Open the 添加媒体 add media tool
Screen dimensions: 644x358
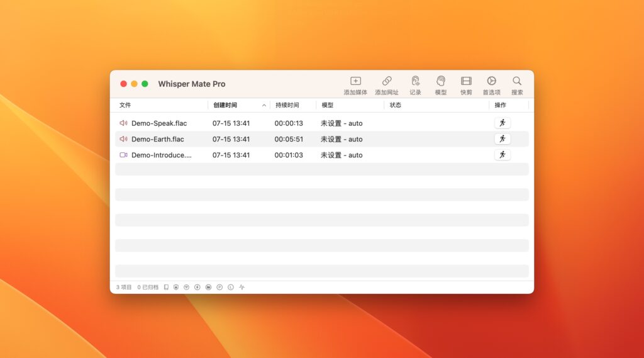355,86
